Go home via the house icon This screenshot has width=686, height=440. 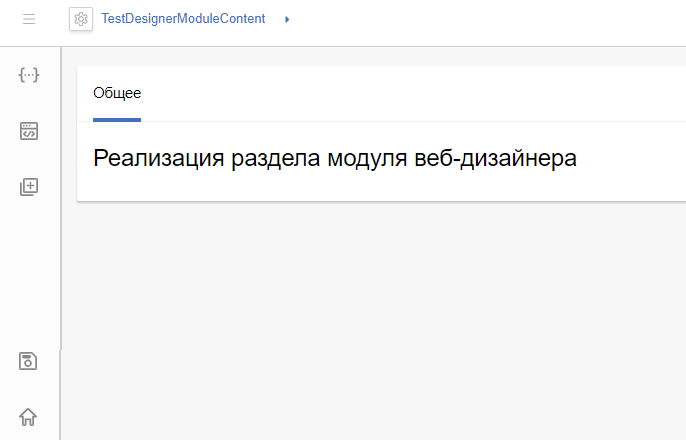coord(28,417)
